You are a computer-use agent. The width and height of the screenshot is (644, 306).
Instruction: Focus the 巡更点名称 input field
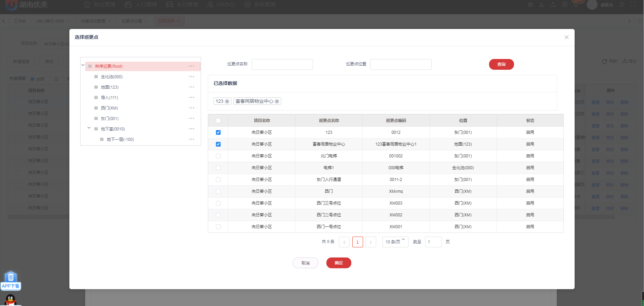tap(282, 64)
